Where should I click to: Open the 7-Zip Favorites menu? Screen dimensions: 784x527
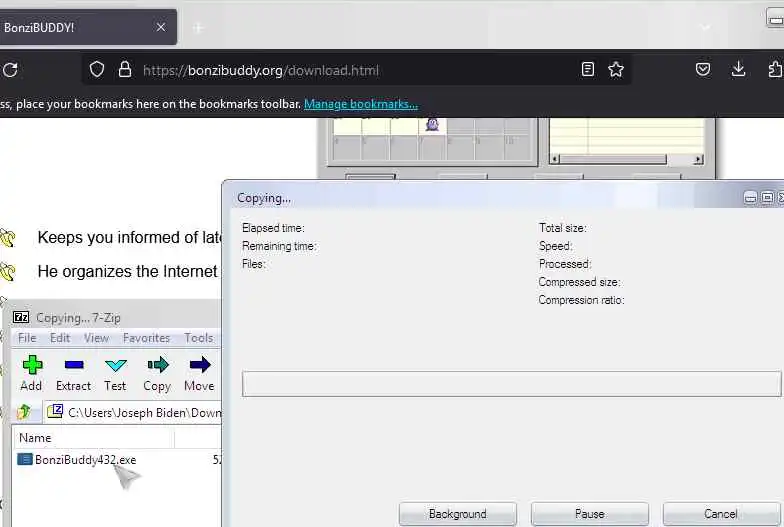[x=146, y=338]
